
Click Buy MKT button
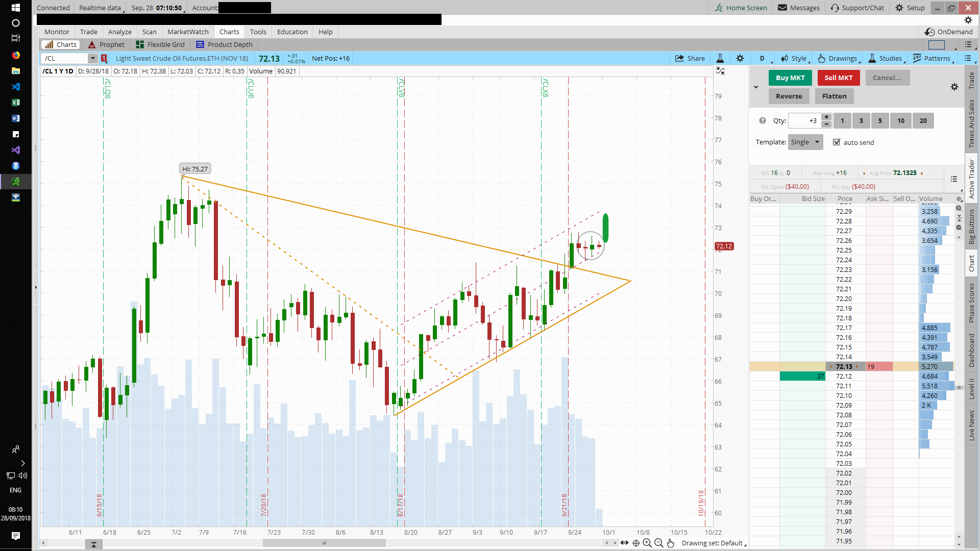point(790,78)
